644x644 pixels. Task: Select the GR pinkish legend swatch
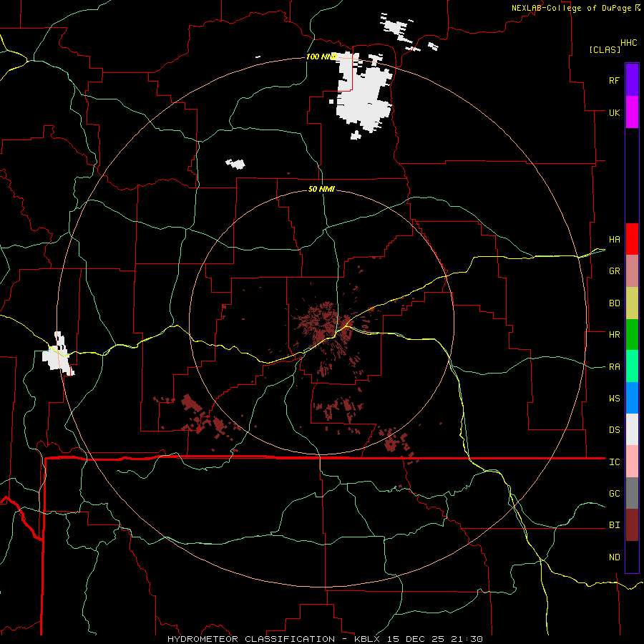632,271
